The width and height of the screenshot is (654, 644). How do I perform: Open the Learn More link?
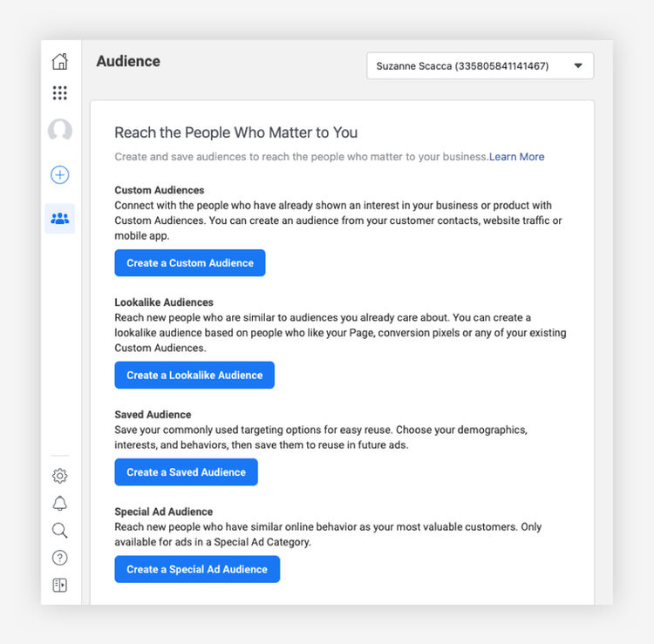[x=516, y=157]
